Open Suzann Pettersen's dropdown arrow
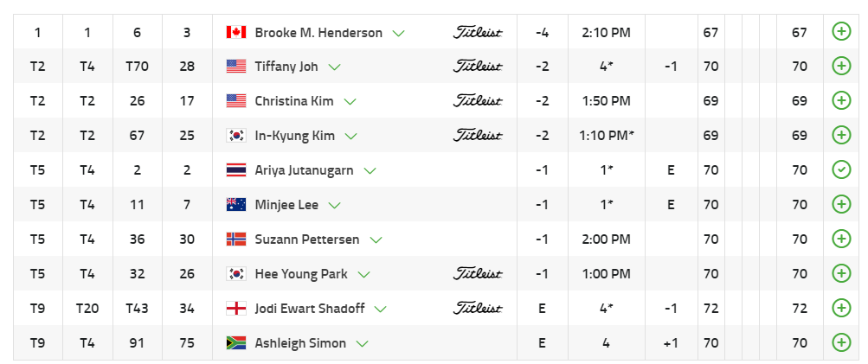 pyautogui.click(x=376, y=240)
